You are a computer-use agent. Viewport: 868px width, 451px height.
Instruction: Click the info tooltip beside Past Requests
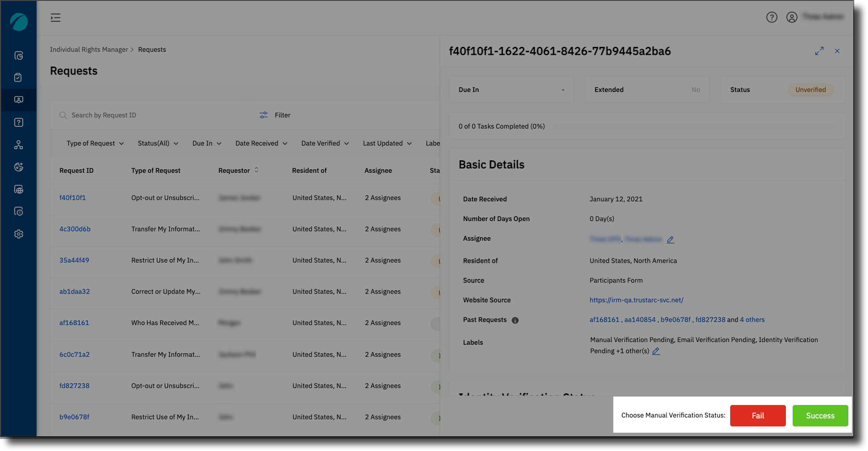515,320
